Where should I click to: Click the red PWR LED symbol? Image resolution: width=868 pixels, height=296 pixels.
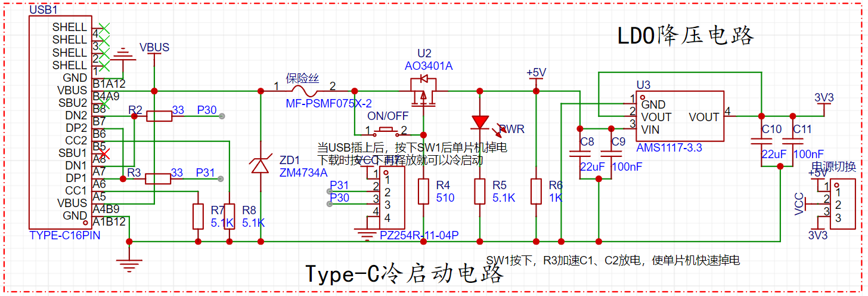click(x=480, y=122)
